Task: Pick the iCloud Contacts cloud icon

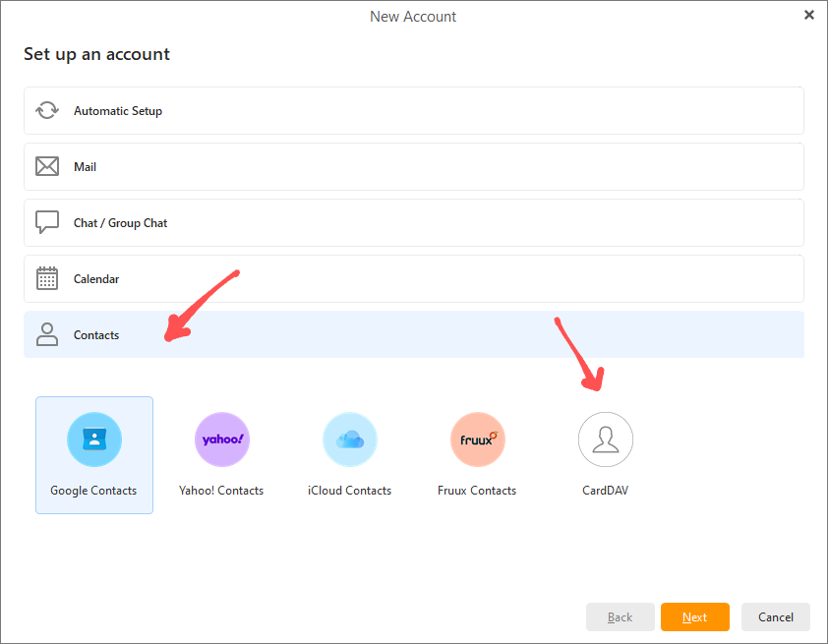Action: pyautogui.click(x=350, y=439)
